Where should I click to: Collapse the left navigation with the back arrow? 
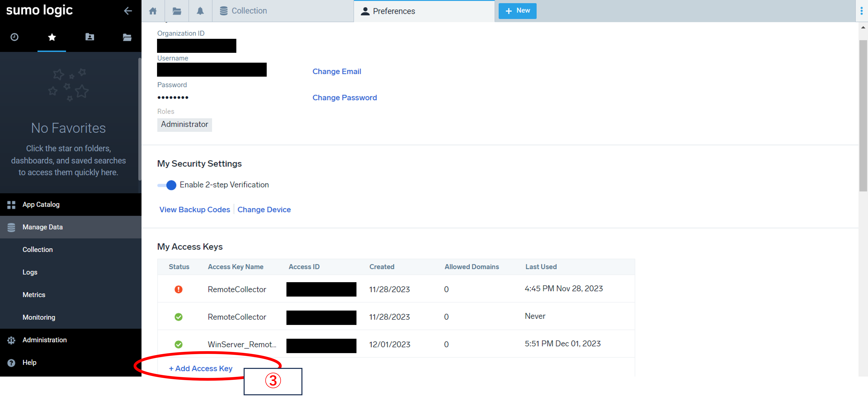(x=128, y=10)
